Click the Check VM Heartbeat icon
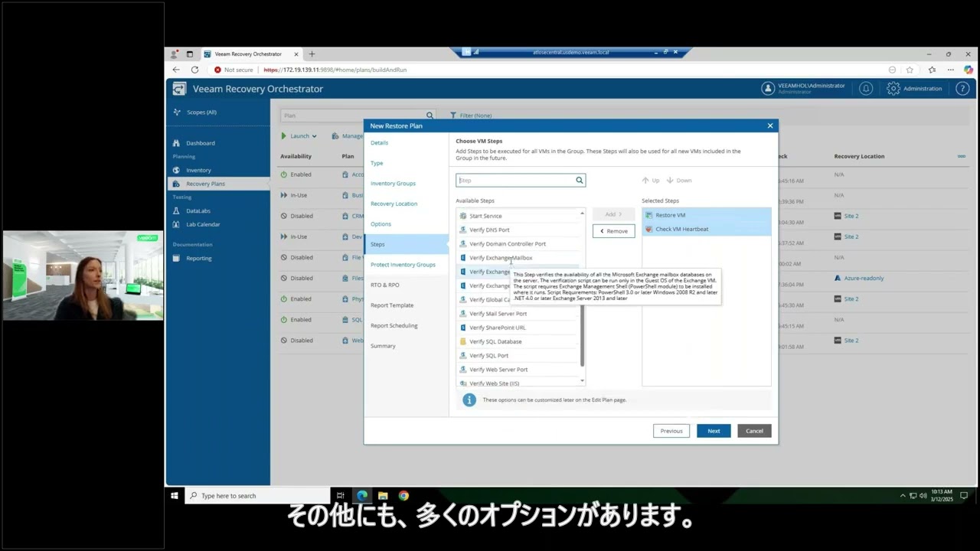The image size is (980, 551). pyautogui.click(x=649, y=229)
